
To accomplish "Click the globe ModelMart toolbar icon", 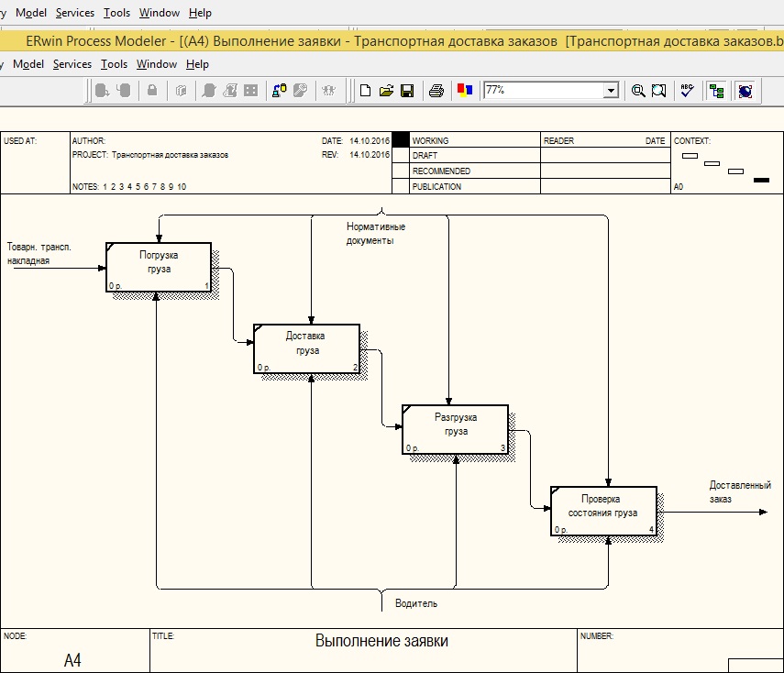I will pos(745,91).
